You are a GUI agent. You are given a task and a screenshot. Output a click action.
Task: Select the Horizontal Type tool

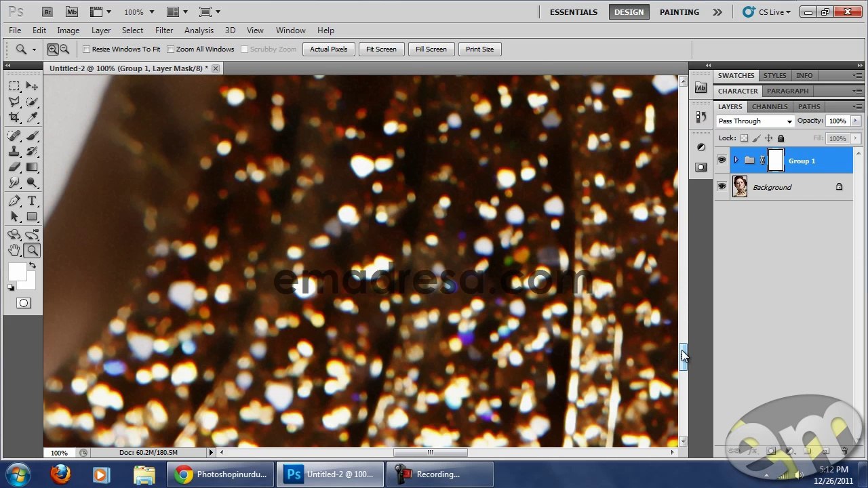pyautogui.click(x=32, y=201)
